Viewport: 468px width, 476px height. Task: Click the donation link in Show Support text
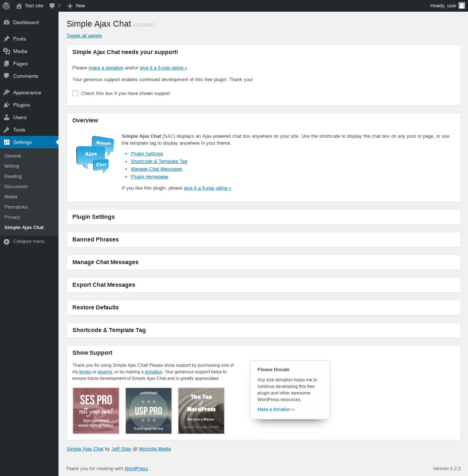(x=154, y=372)
